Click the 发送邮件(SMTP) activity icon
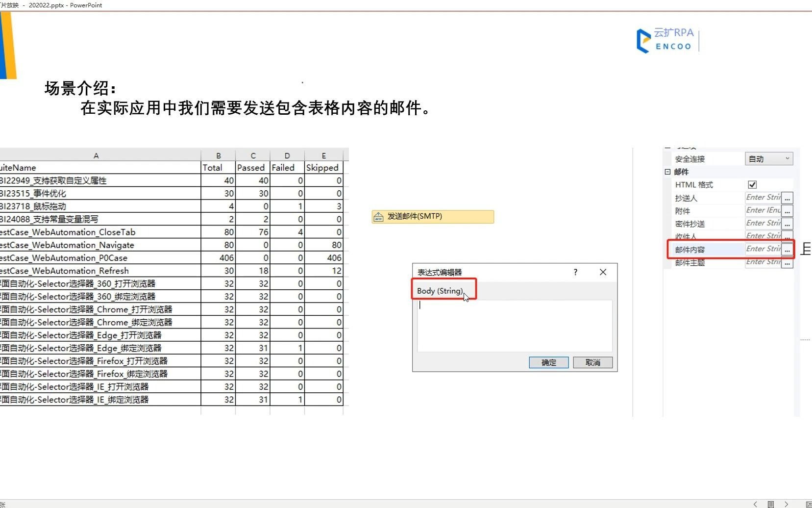The height and width of the screenshot is (508, 812). [x=379, y=216]
